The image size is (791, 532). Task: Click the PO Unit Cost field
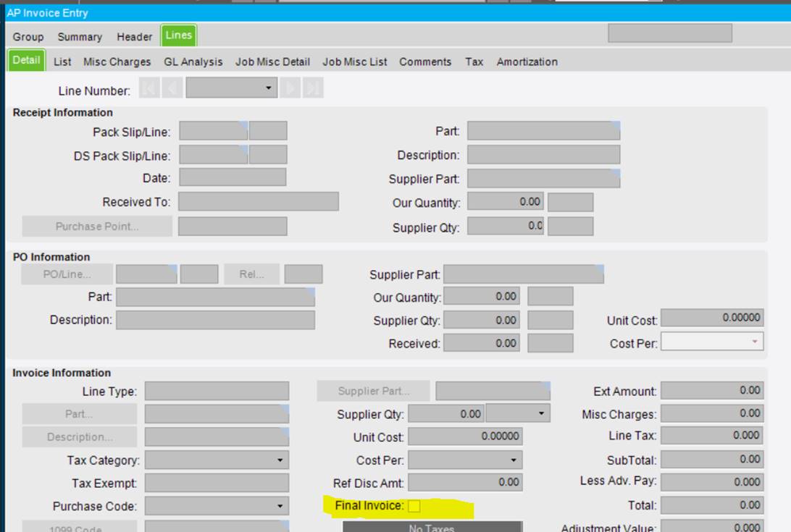712,318
